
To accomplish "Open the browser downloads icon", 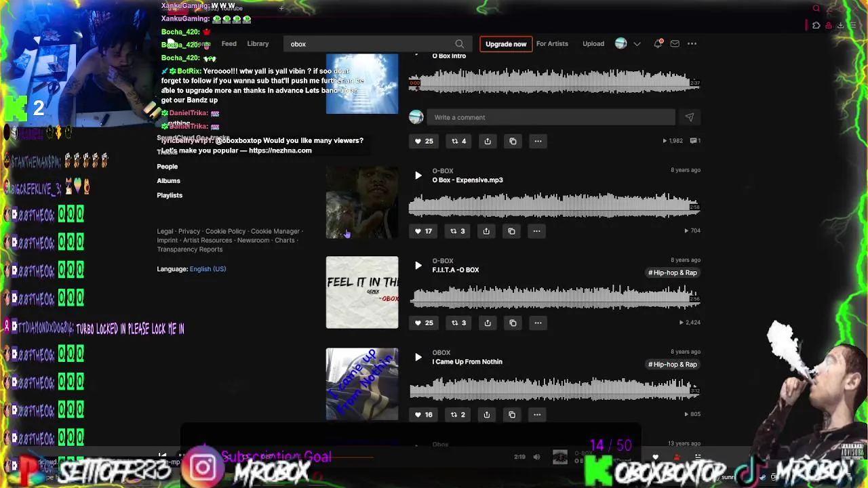I will 840,26.
